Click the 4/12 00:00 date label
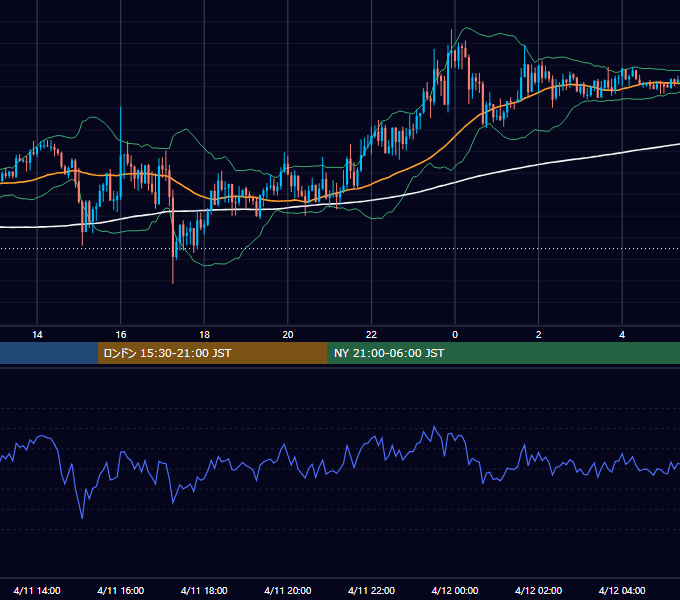 click(455, 590)
